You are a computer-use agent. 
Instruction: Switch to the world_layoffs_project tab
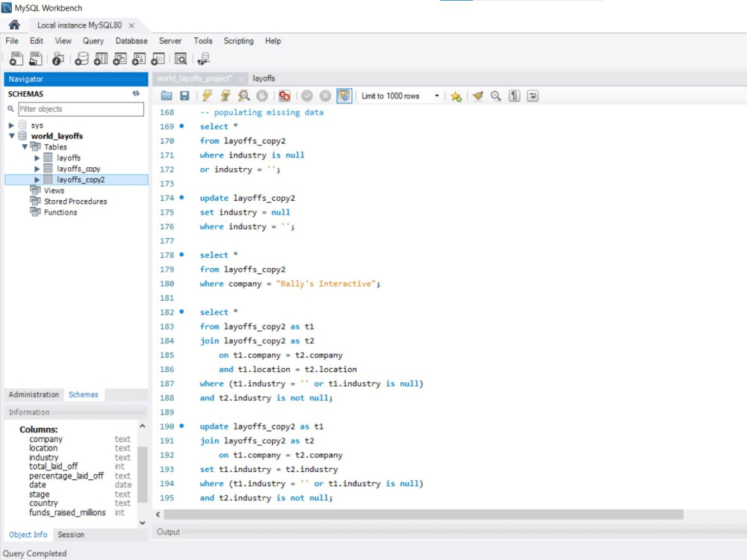tap(194, 78)
